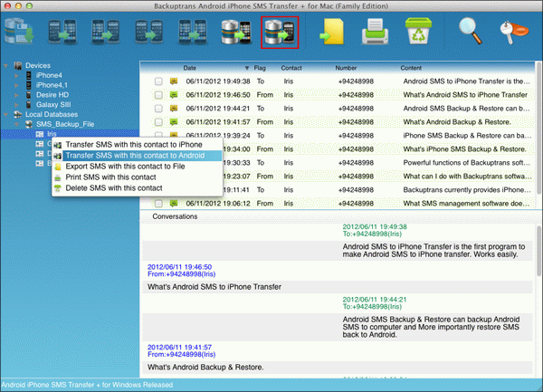Image resolution: width=543 pixels, height=392 pixels.
Task: Click the Conversations panel heading
Action: pos(175,216)
